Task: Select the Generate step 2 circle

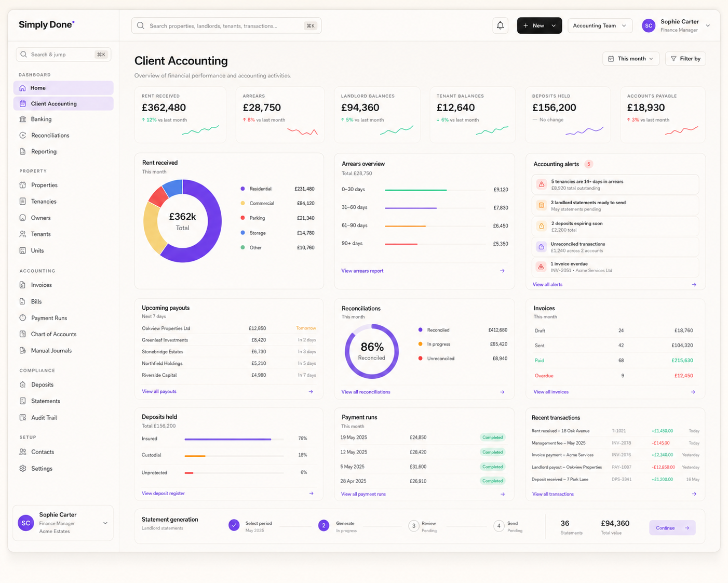Action: 323,525
